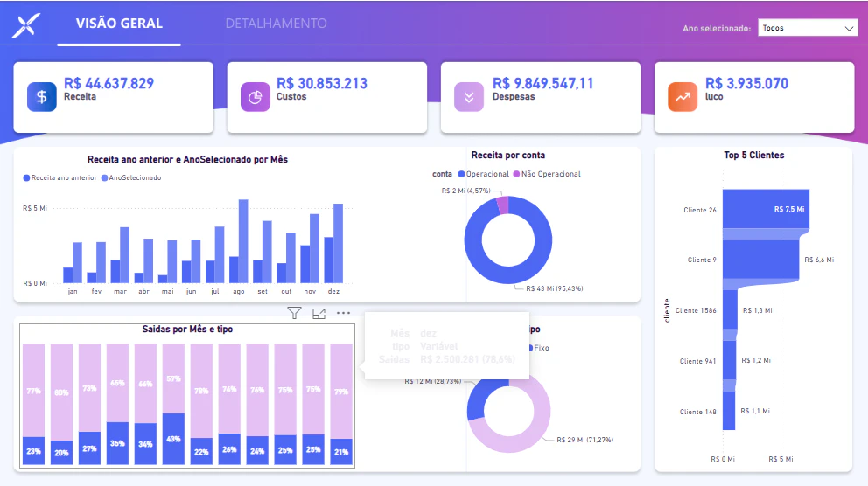Click the jan bar in revenue chart
The image size is (868, 486).
point(77,262)
